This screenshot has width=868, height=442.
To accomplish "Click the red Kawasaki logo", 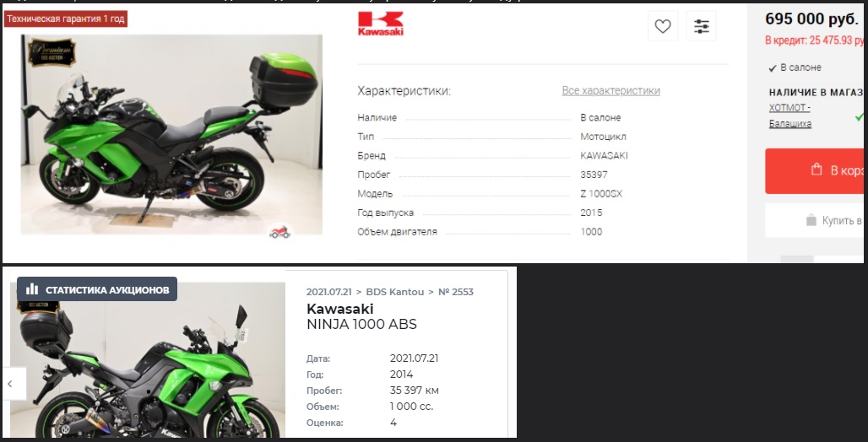I will 381,24.
